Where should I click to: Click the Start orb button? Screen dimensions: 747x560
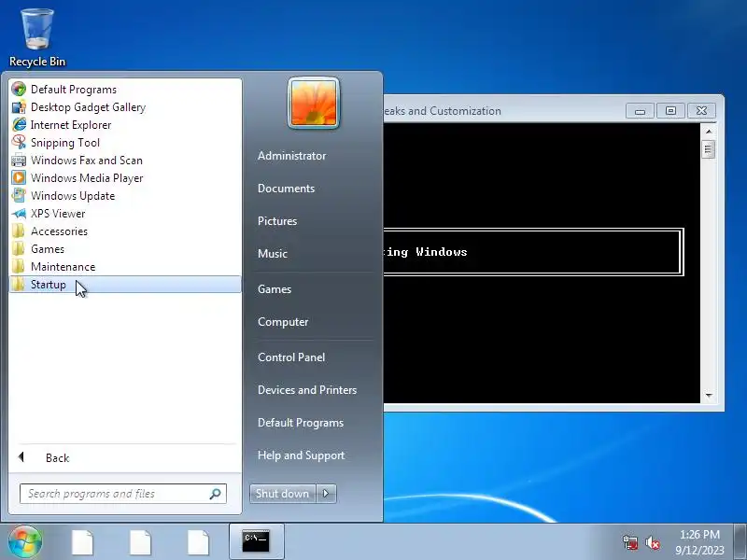point(25,542)
